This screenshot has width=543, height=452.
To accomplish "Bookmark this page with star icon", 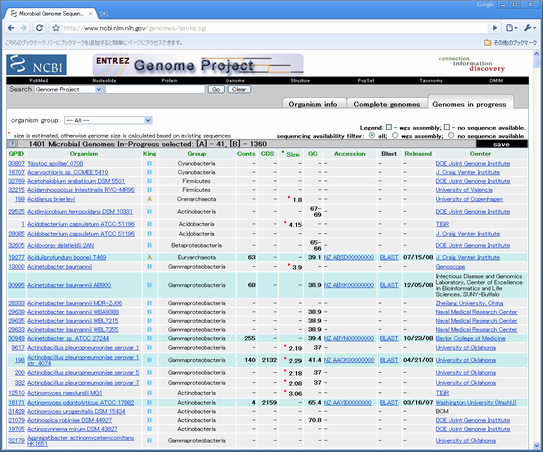I will 56,28.
